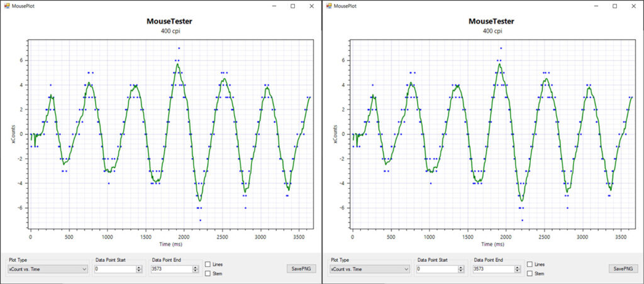This screenshot has width=644, height=284.
Task: Minimize the left MousePlot window
Action: (274, 6)
